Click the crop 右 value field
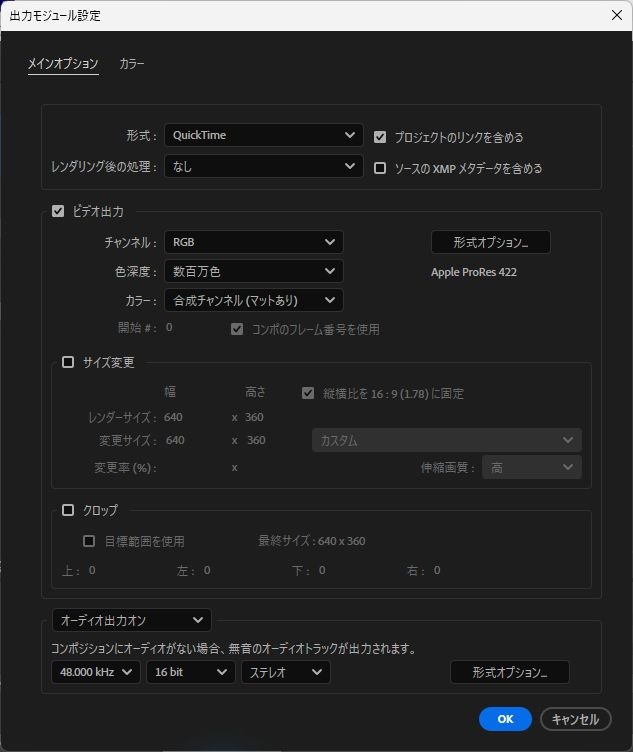Image resolution: width=633 pixels, height=752 pixels. tap(437, 570)
